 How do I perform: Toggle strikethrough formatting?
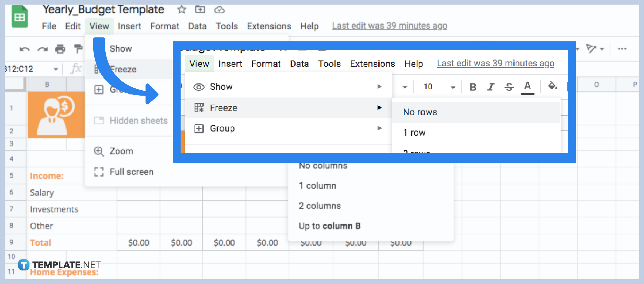509,86
